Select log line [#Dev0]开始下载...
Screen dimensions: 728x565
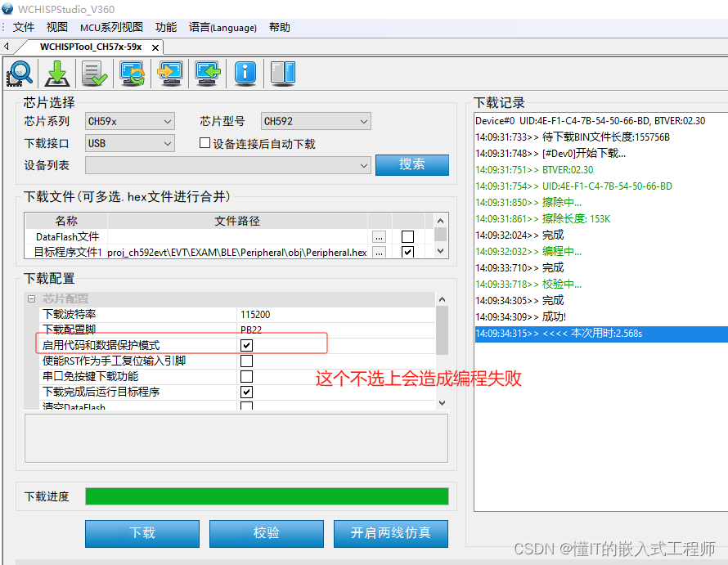(x=601, y=154)
